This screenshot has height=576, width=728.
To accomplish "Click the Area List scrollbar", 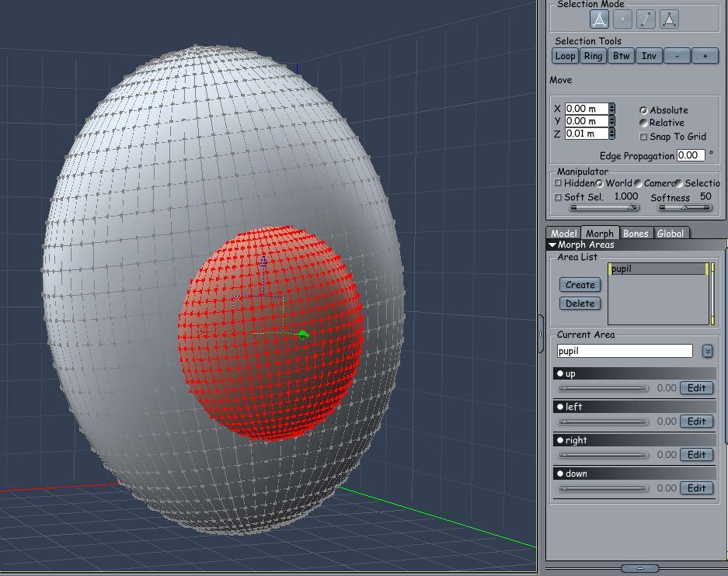I will [712, 294].
